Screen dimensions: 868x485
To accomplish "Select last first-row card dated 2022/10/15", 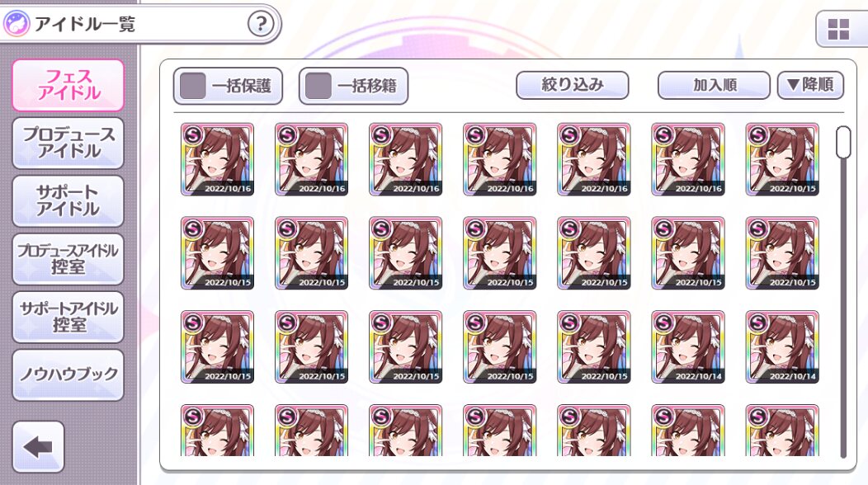I will (x=782, y=159).
